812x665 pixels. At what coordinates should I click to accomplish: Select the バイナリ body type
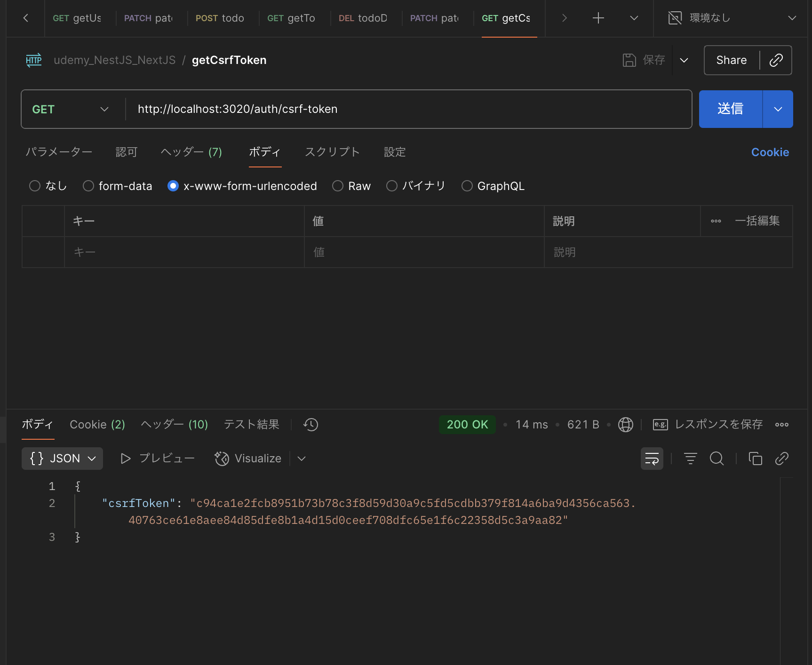coord(392,186)
